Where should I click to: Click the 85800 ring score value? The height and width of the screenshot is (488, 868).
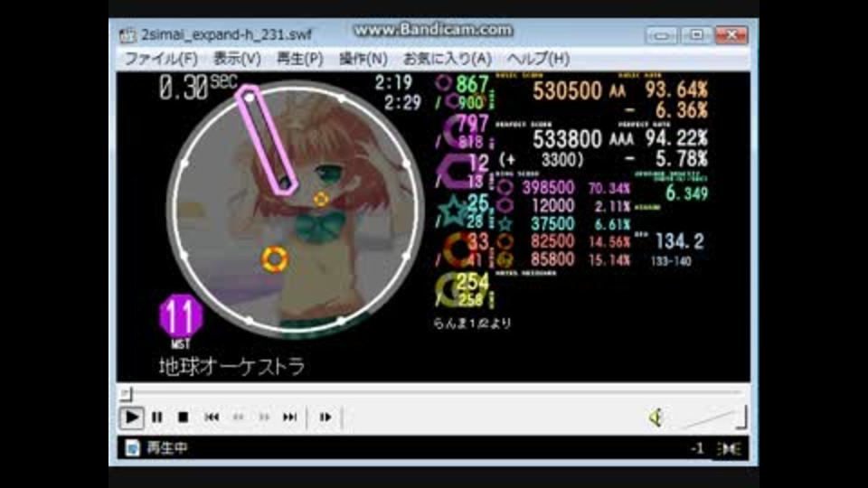pyautogui.click(x=552, y=259)
